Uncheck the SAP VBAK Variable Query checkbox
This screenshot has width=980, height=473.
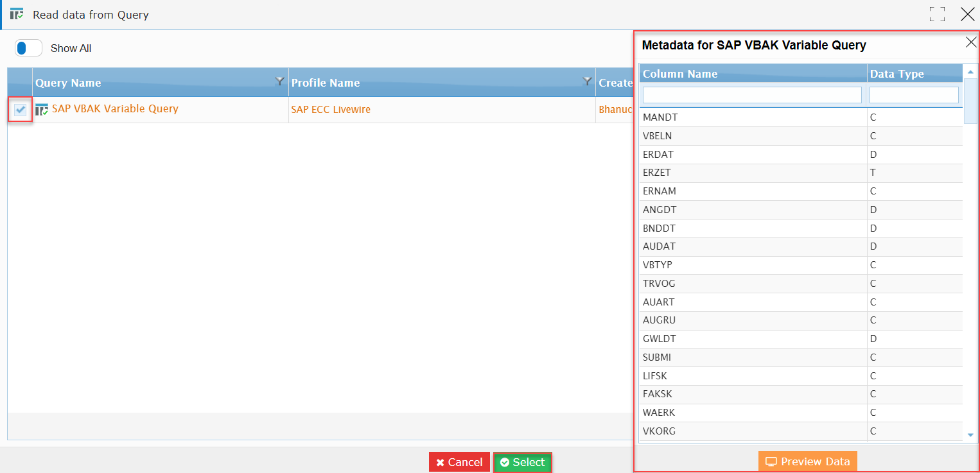(x=20, y=110)
